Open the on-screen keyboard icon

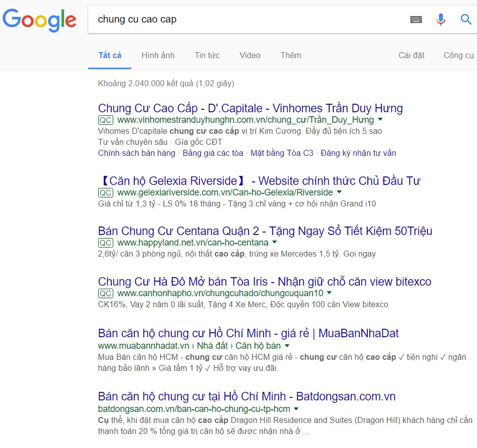[416, 20]
